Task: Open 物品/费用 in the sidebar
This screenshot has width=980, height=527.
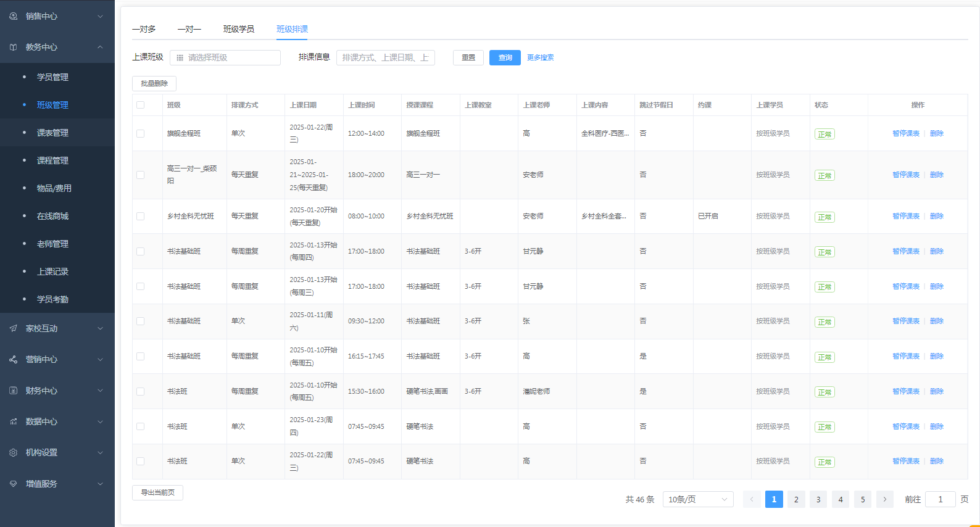Action: pos(54,188)
